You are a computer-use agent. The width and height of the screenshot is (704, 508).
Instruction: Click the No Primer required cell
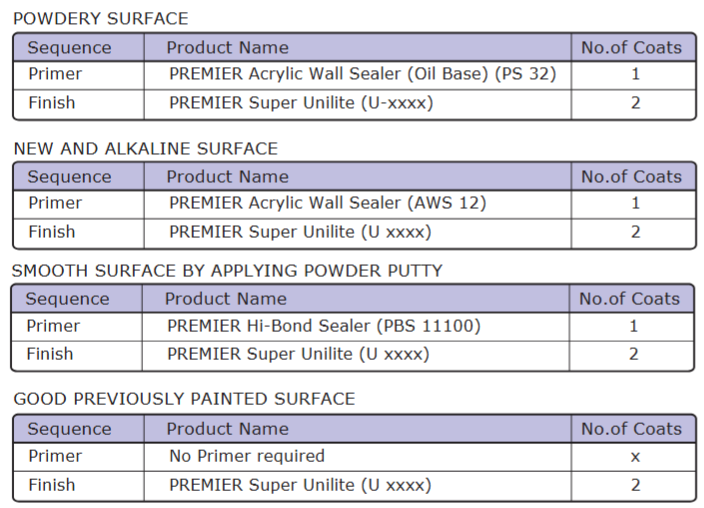247,456
